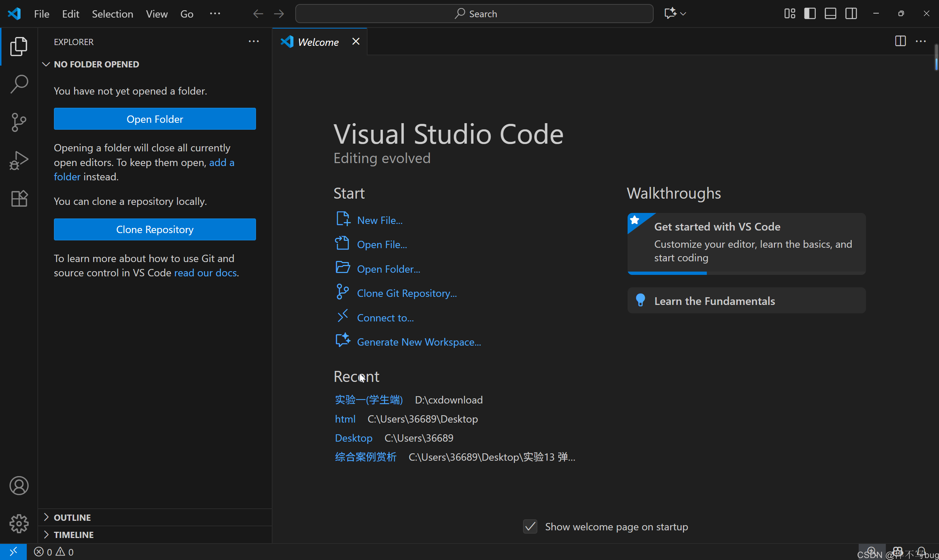The image size is (939, 560).
Task: Click the remote window status bar icon
Action: click(13, 552)
